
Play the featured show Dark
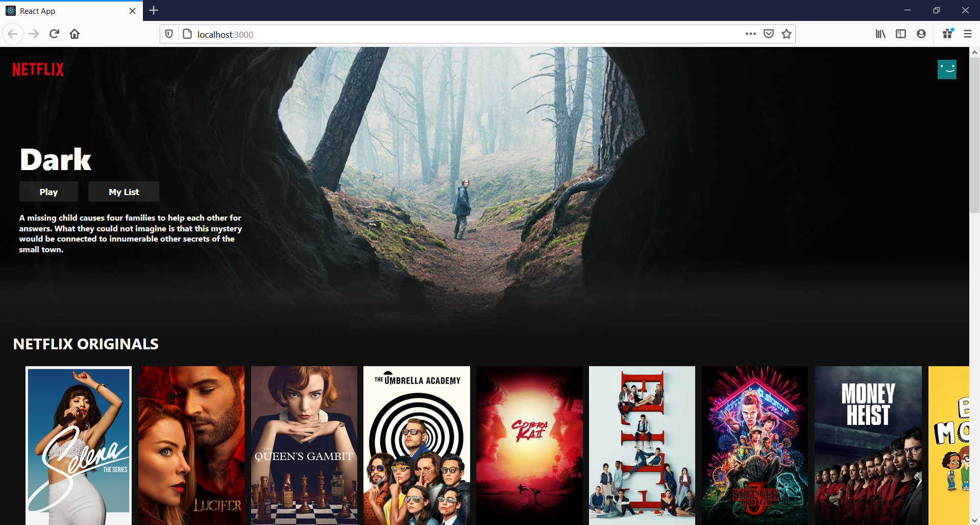[x=48, y=192]
